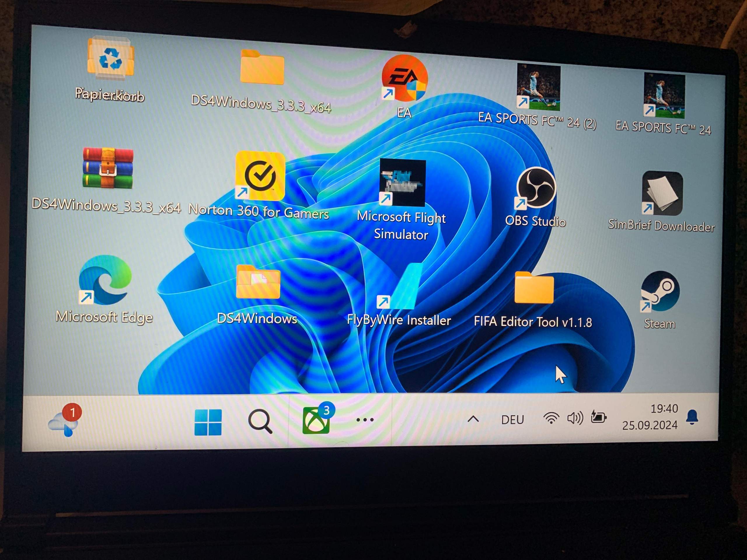Expand the hidden system tray icons chevron
The width and height of the screenshot is (747, 560).
pos(474,419)
